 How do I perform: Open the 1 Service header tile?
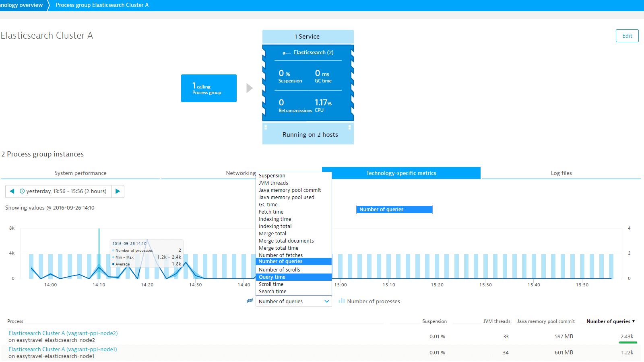click(x=308, y=37)
